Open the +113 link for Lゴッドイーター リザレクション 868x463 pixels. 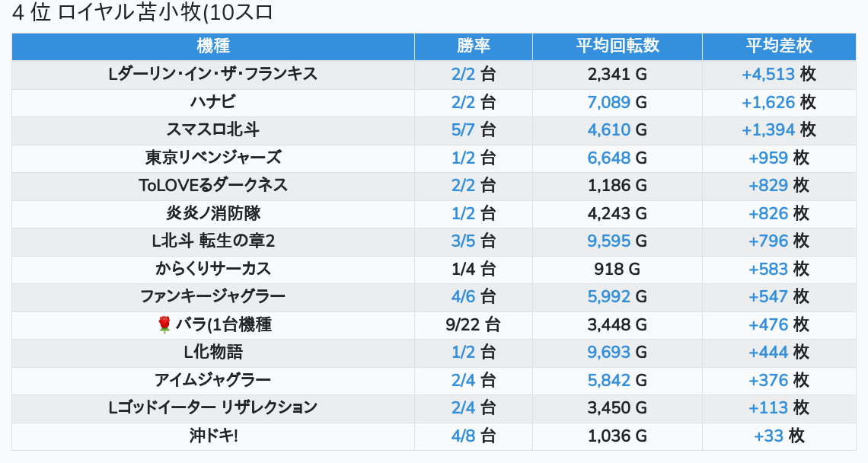768,408
